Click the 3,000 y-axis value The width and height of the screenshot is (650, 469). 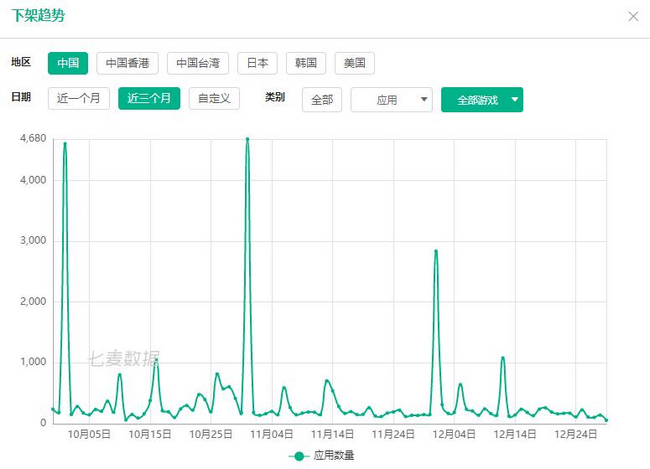click(33, 241)
